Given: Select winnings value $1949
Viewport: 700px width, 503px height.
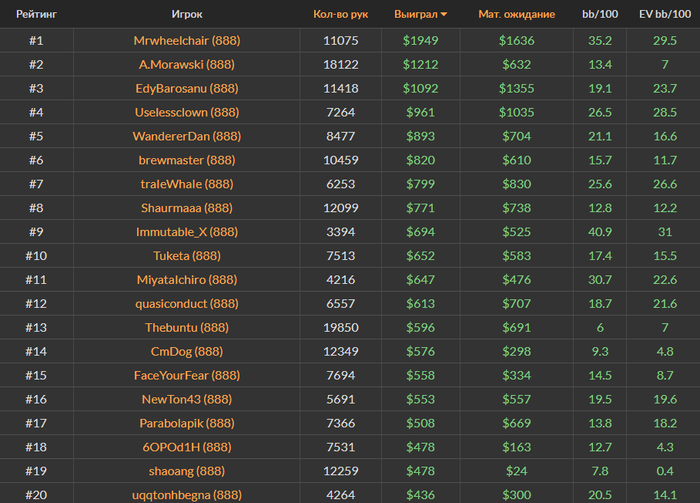Looking at the screenshot, I should [421, 41].
